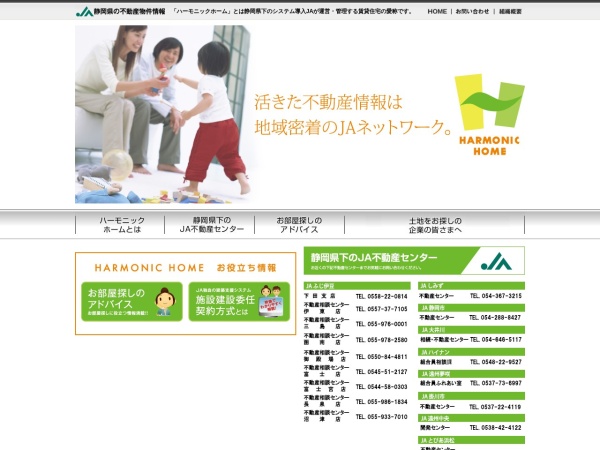Screen dimensions: 600x450
Task: Open the お問い合わせ link in the header
Action: (x=472, y=11)
